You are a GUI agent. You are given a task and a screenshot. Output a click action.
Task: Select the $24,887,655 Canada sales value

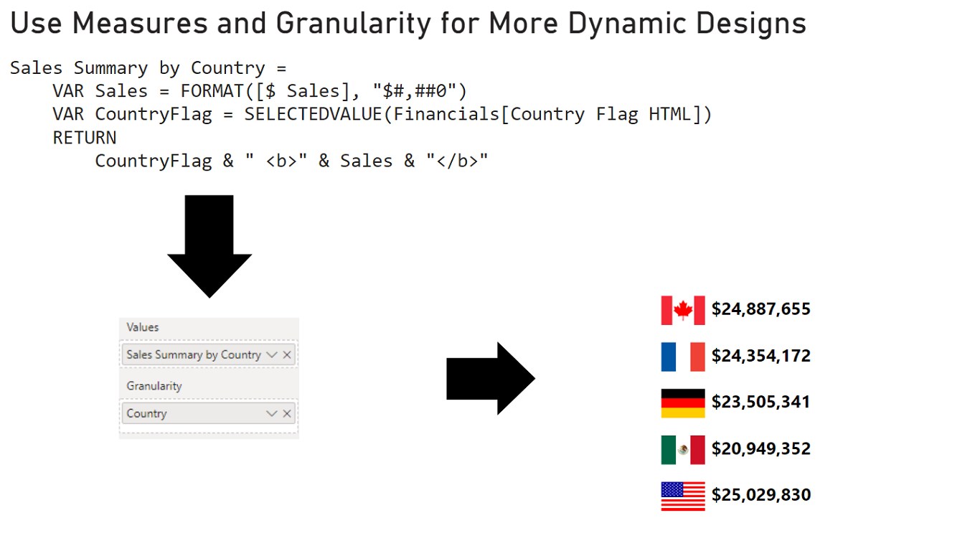[x=761, y=309]
